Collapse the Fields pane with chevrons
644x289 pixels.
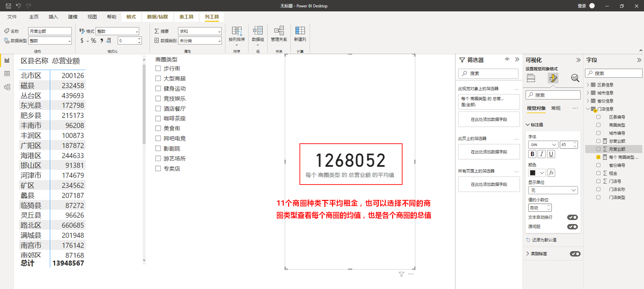tap(639, 60)
